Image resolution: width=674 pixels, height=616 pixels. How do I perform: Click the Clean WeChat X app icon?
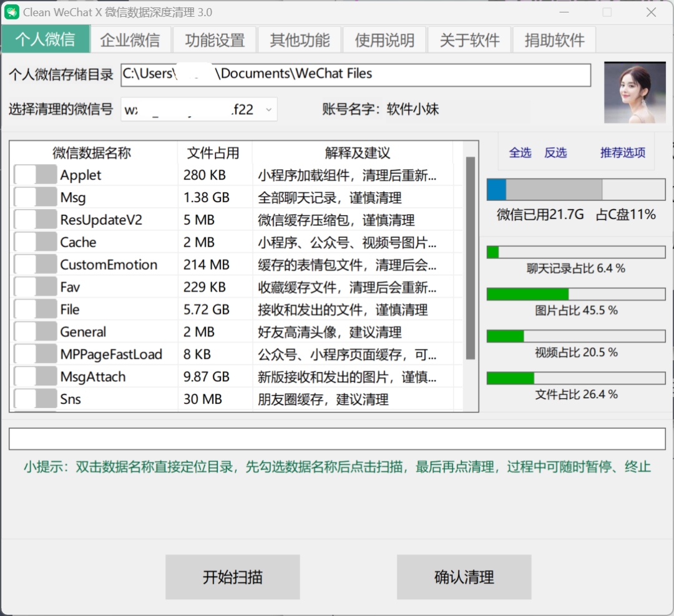pyautogui.click(x=12, y=12)
